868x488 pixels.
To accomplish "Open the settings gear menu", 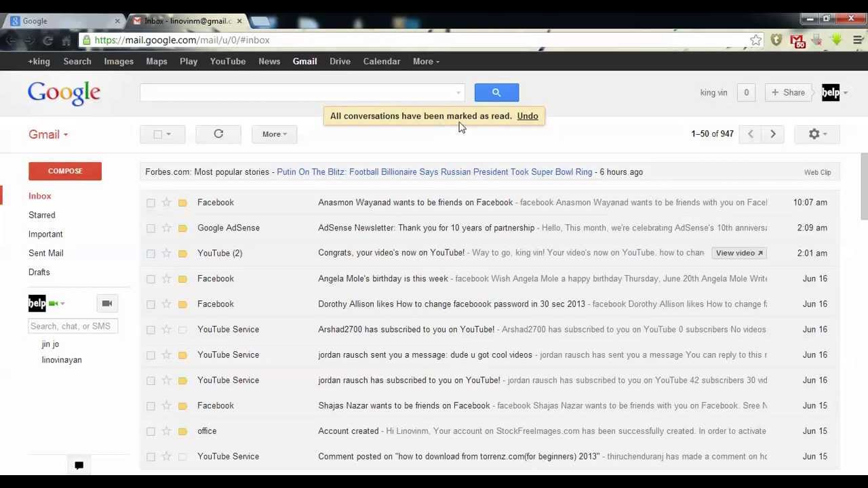I will point(818,134).
